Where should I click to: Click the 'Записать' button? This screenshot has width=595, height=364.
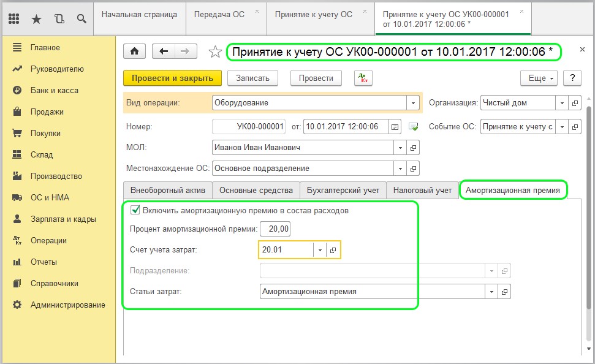tap(252, 78)
